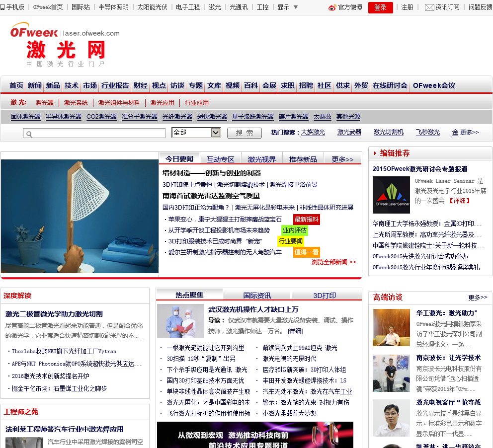
Task: Switch to the 推荐新品 tab
Action: 303,159
